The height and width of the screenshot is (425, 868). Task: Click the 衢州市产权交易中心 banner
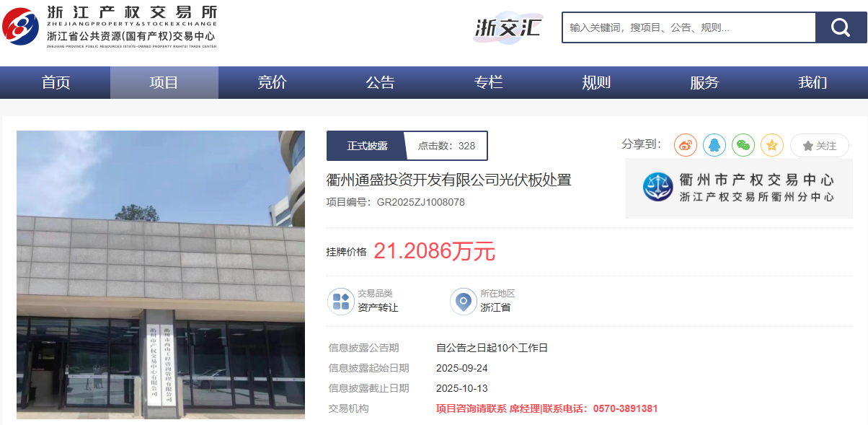click(x=739, y=188)
